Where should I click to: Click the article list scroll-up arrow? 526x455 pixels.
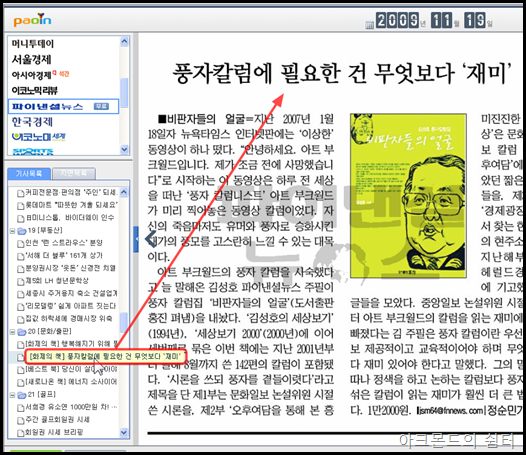pos(123,192)
